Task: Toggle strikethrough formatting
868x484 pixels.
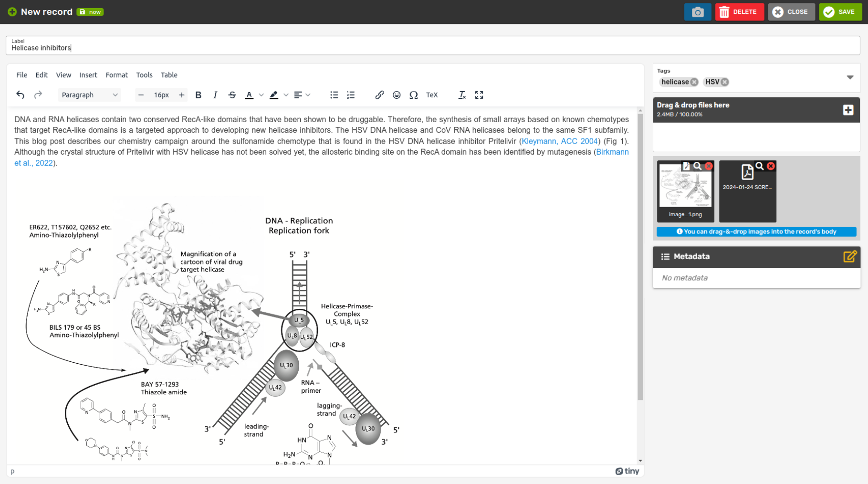Action: point(232,95)
